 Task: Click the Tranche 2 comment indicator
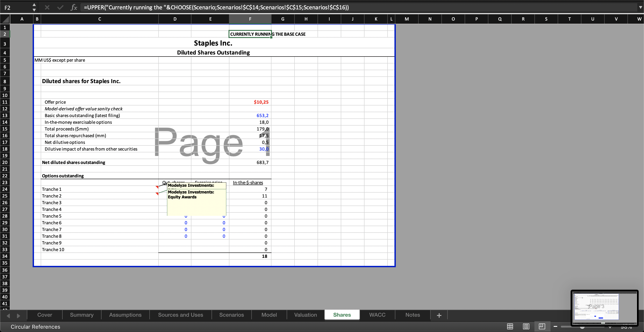pyautogui.click(x=157, y=194)
